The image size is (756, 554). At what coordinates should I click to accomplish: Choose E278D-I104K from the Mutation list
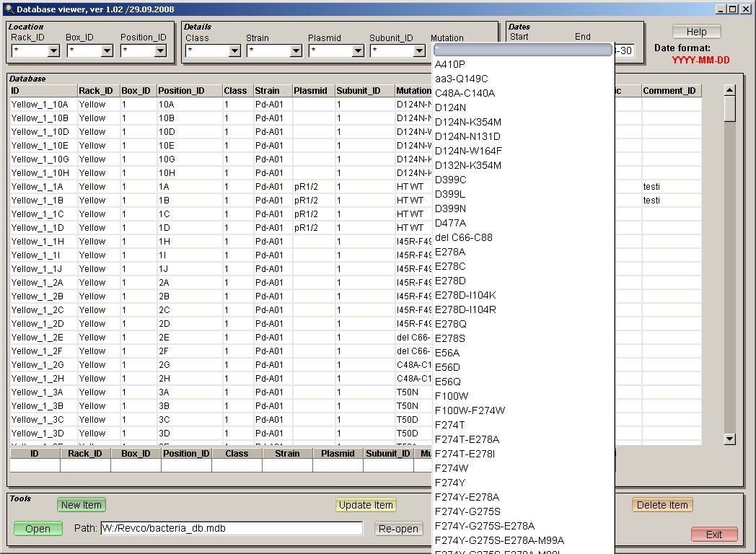(523, 295)
